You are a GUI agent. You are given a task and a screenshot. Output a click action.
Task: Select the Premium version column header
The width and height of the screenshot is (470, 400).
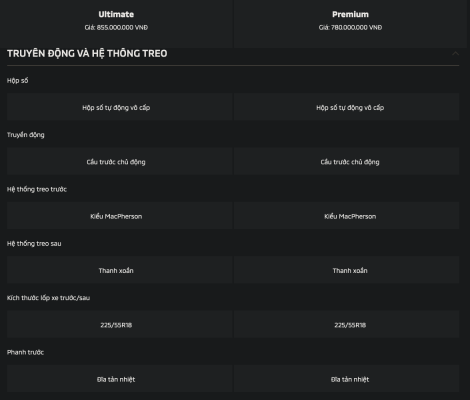(350, 14)
